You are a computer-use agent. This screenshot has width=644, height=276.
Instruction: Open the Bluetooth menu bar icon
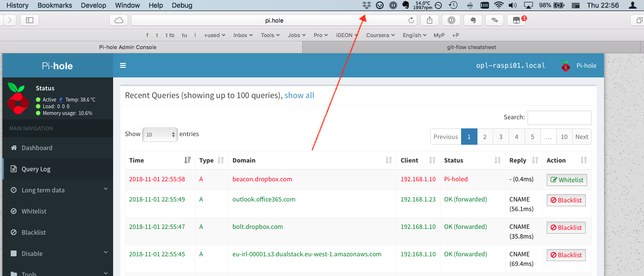pos(470,5)
